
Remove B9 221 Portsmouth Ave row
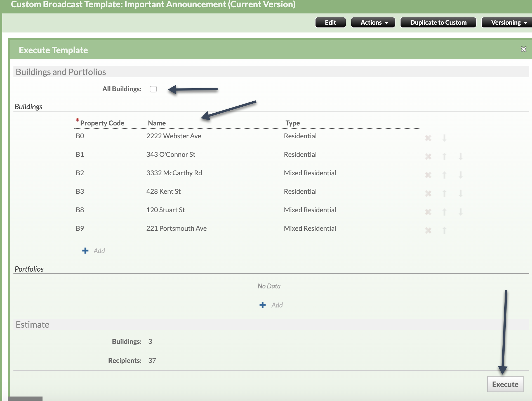428,230
